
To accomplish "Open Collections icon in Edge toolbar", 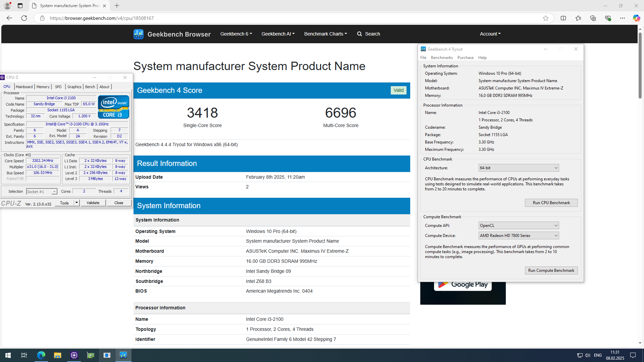I will click(x=593, y=18).
